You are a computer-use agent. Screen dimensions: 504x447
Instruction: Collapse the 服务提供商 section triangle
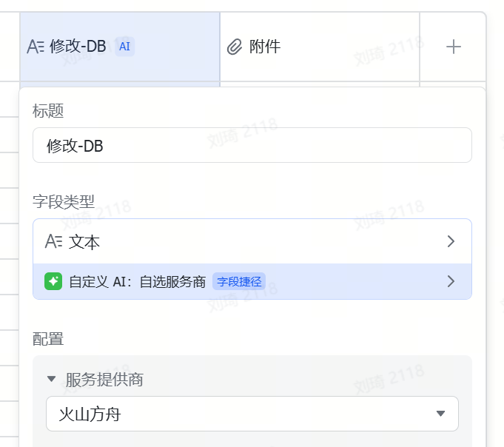51,379
